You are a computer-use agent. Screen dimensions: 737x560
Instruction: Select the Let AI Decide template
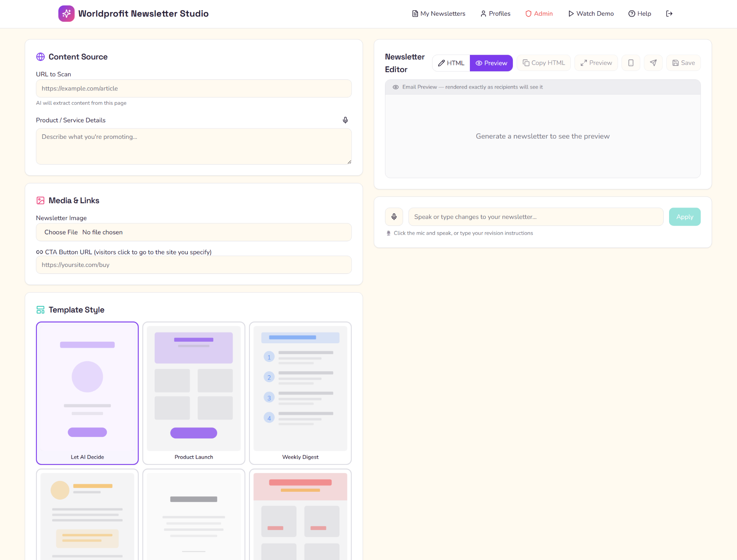tap(88, 393)
